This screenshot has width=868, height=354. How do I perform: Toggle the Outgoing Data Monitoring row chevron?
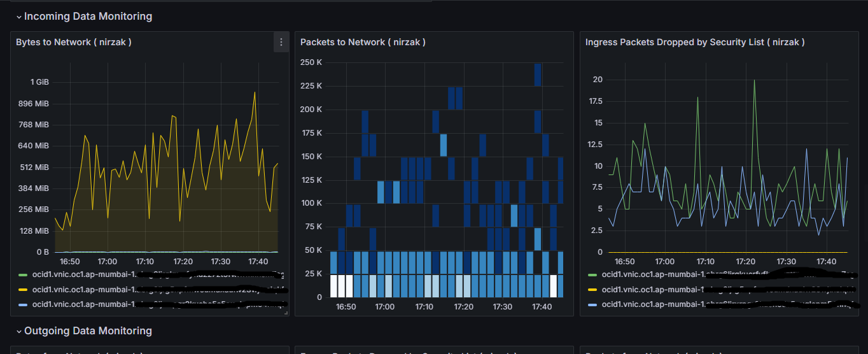point(18,331)
